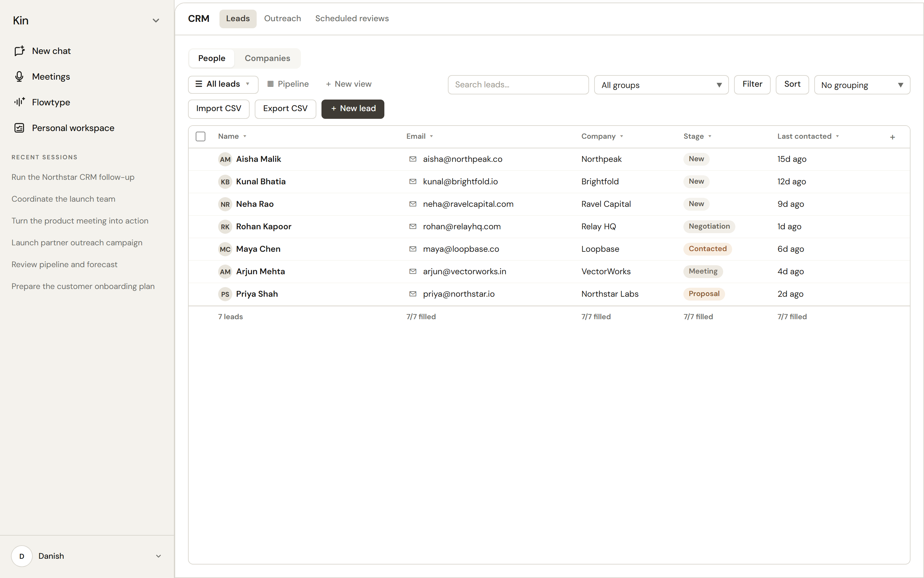
Task: Click the Northstar Labs company cell
Action: [610, 294]
